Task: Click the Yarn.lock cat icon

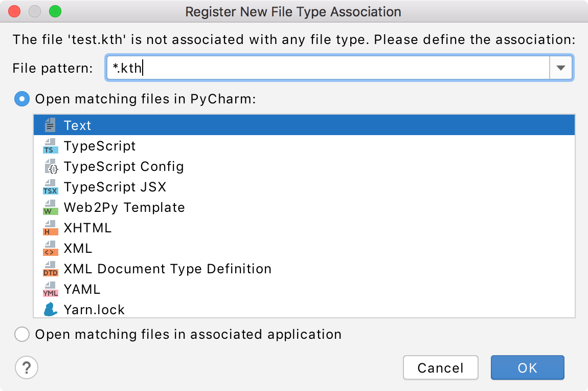Action: [50, 309]
